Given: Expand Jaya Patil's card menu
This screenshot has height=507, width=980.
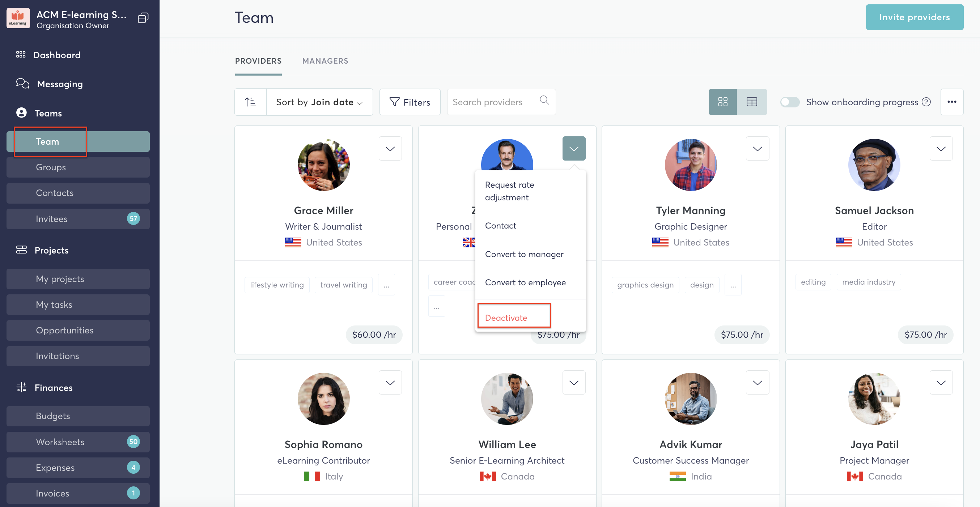Looking at the screenshot, I should [x=941, y=383].
